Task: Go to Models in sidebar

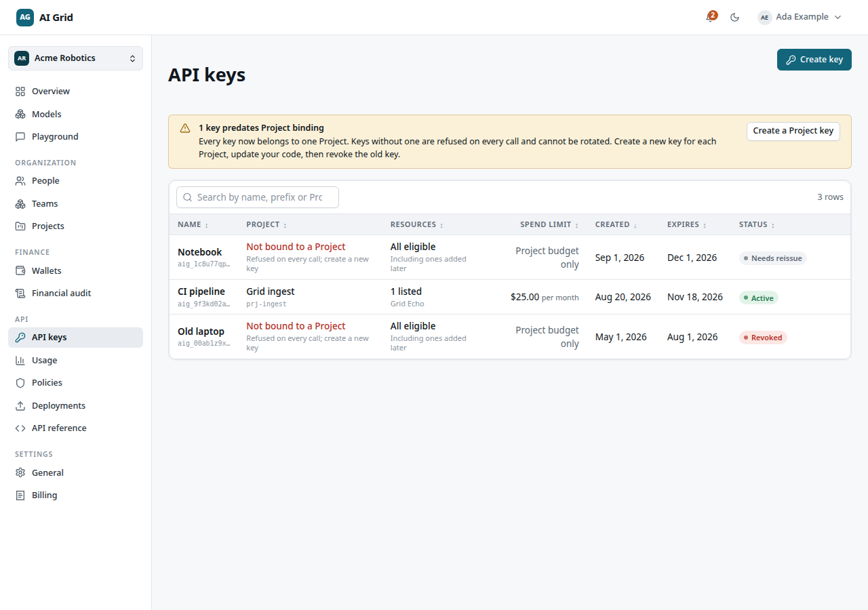Action: pyautogui.click(x=75, y=115)
